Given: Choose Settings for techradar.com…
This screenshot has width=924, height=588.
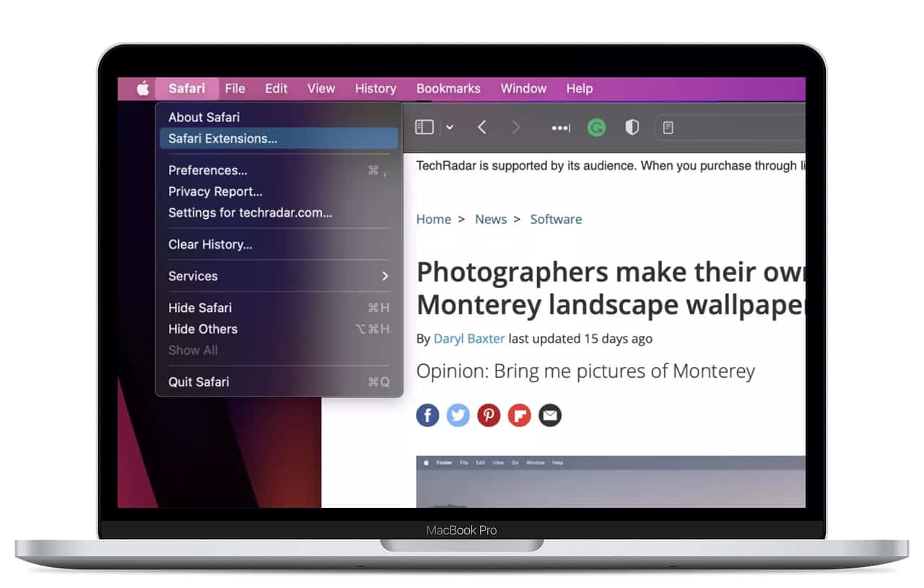Looking at the screenshot, I should pos(279,212).
